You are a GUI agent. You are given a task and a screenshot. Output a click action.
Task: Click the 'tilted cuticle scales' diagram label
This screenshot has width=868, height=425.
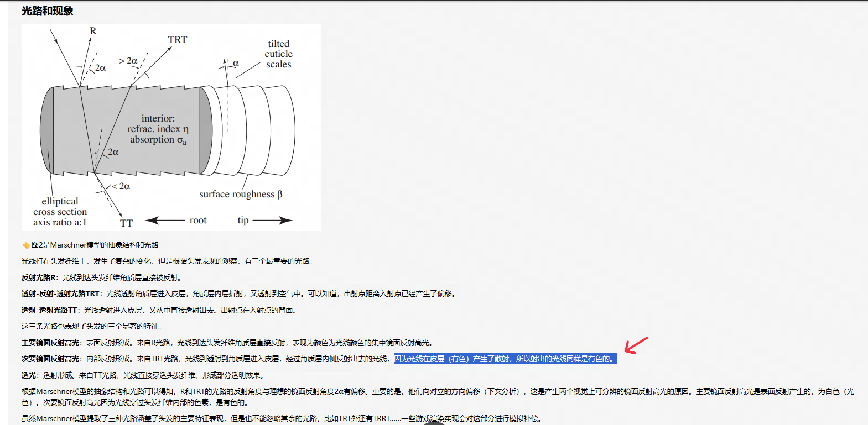tap(278, 54)
